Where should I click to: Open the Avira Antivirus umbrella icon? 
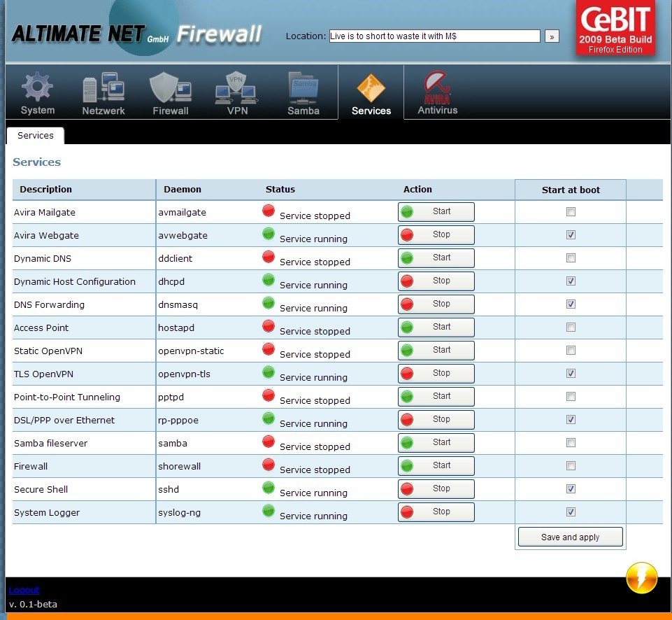[437, 87]
